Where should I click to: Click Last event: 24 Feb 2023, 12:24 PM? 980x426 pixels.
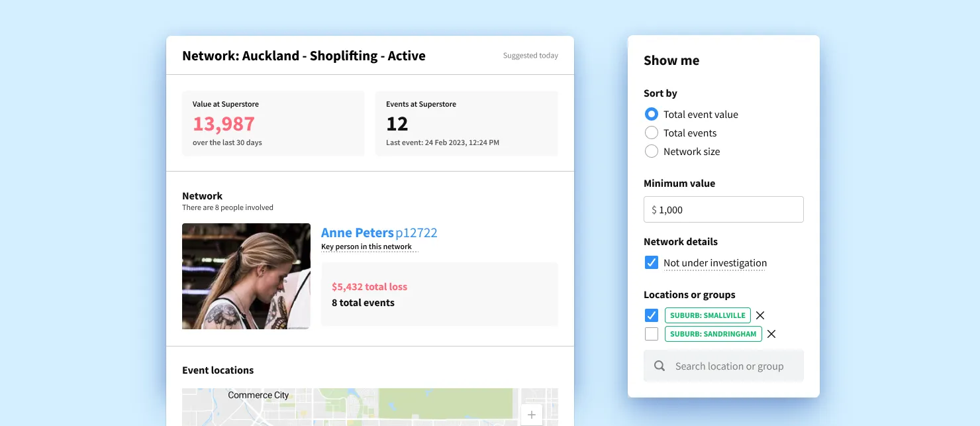(x=442, y=142)
